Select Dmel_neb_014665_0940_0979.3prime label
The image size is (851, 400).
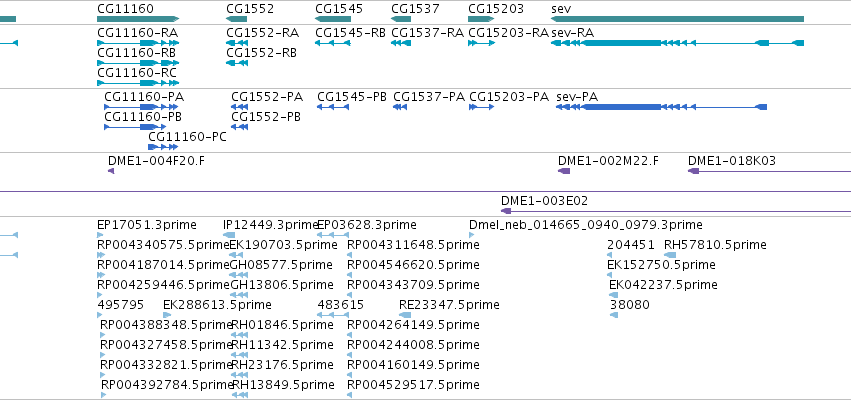pos(586,225)
